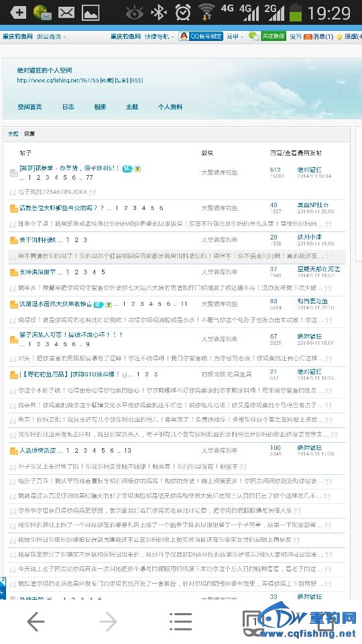Click grey page icon beside 花参率 thread

pyautogui.click(x=14, y=173)
